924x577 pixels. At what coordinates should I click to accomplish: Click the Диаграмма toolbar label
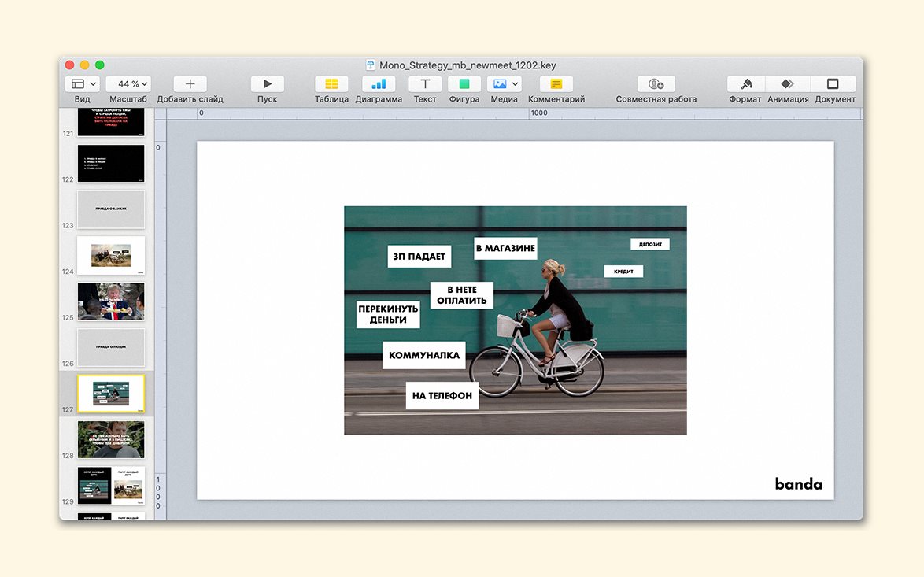(x=379, y=99)
